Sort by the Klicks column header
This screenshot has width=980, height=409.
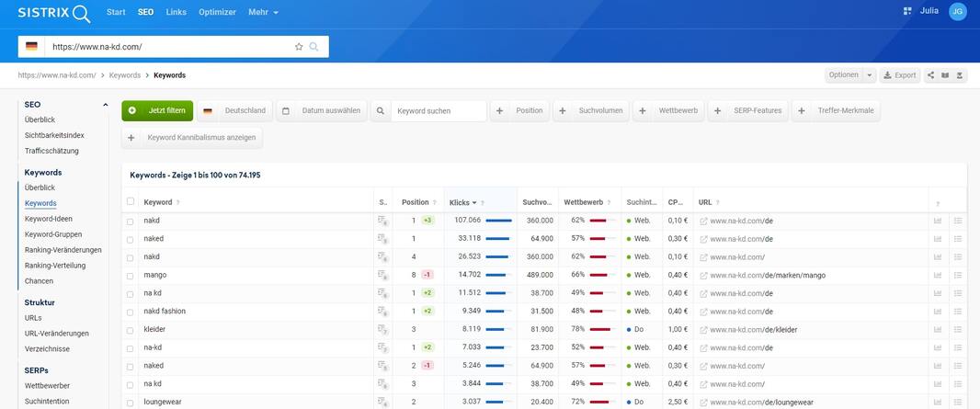coord(462,202)
